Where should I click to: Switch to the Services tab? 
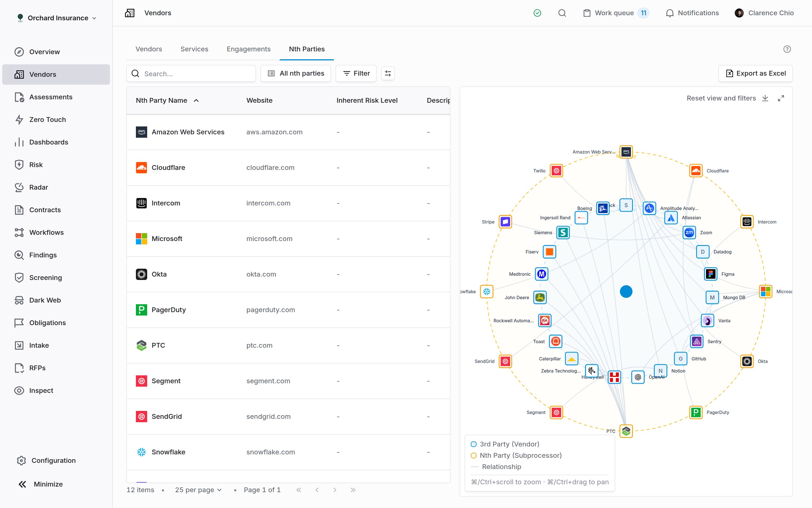194,49
